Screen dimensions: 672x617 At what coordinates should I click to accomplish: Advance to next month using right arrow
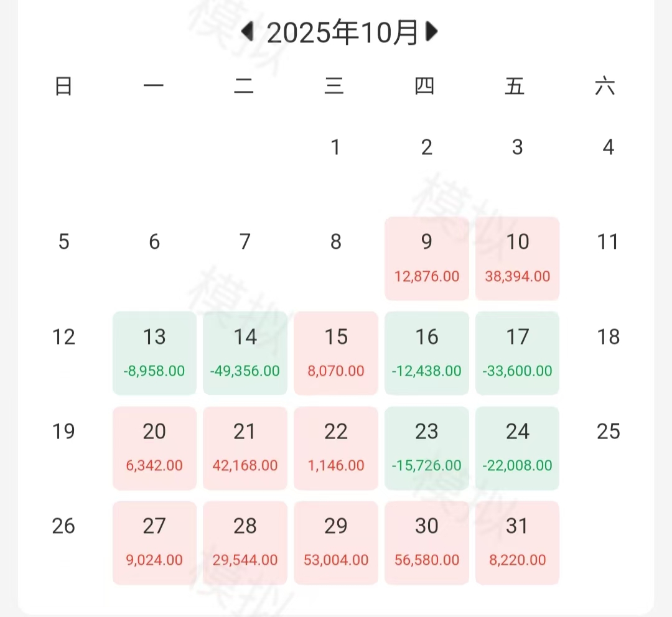pyautogui.click(x=431, y=32)
